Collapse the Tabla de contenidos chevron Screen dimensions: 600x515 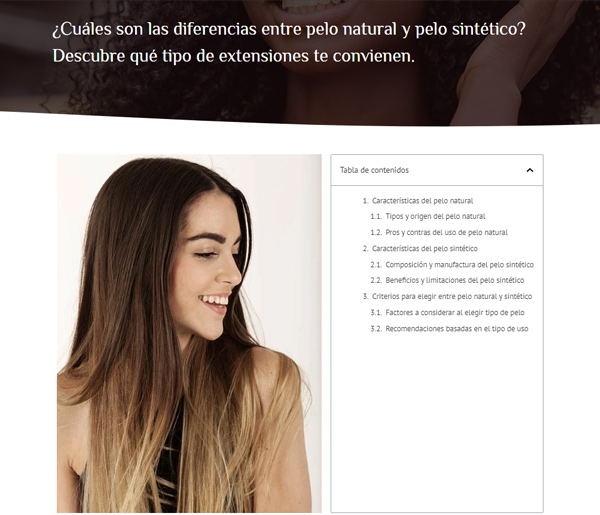pos(530,170)
